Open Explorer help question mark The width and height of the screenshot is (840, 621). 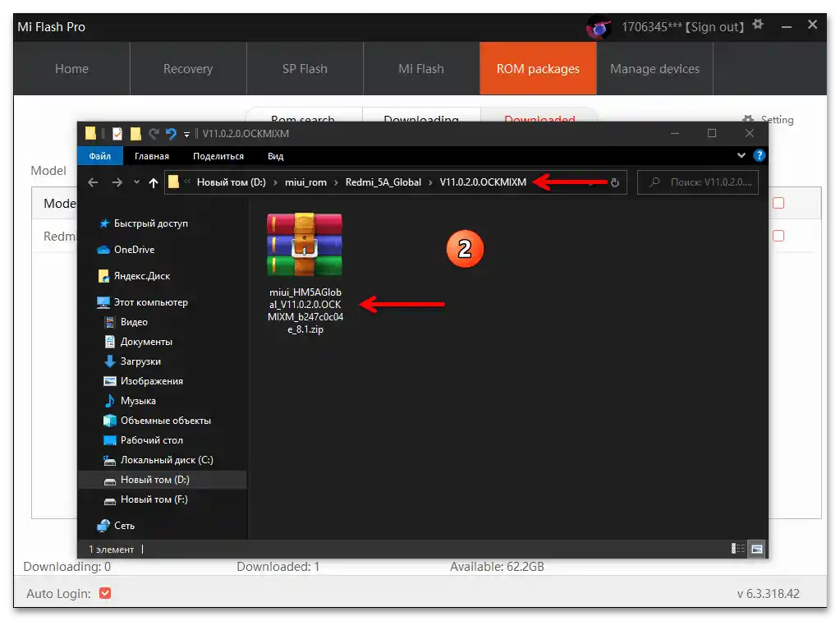coord(759,155)
